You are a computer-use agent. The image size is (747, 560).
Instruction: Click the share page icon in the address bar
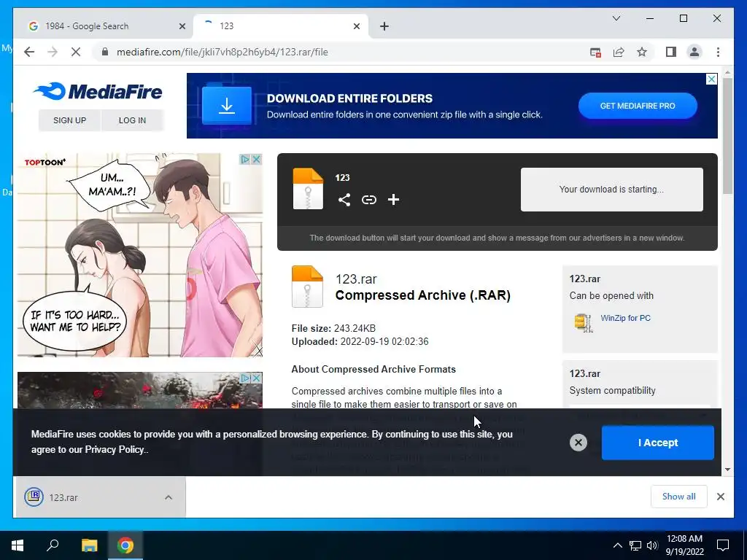tap(619, 52)
